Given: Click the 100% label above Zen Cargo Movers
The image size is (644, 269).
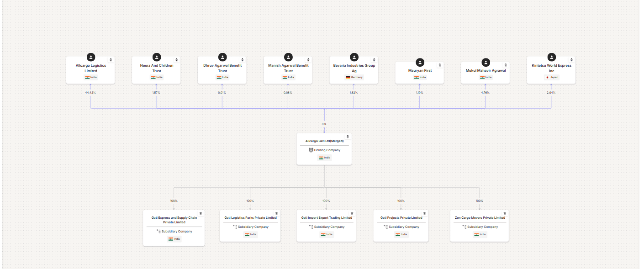Looking at the screenshot, I should click(x=479, y=201).
